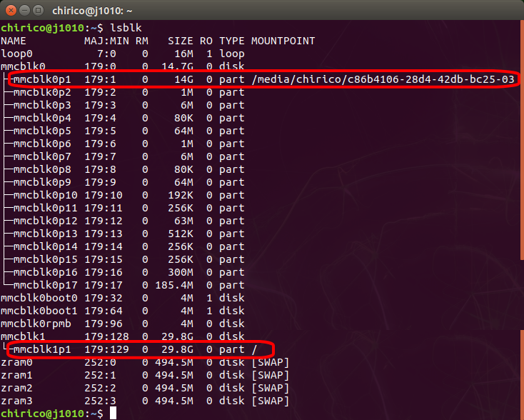Click the zram0 device name
Screen dimensions: 524x420
16,362
